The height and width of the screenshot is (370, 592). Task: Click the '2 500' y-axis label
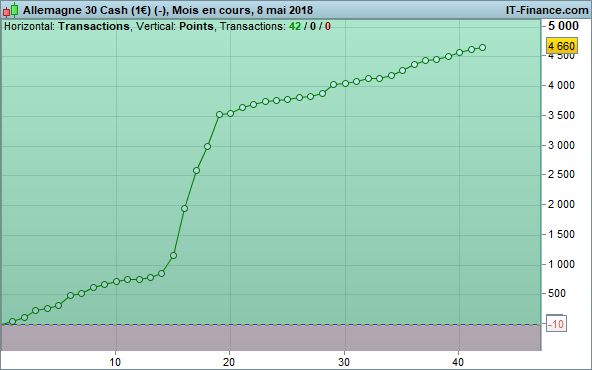[x=561, y=175]
